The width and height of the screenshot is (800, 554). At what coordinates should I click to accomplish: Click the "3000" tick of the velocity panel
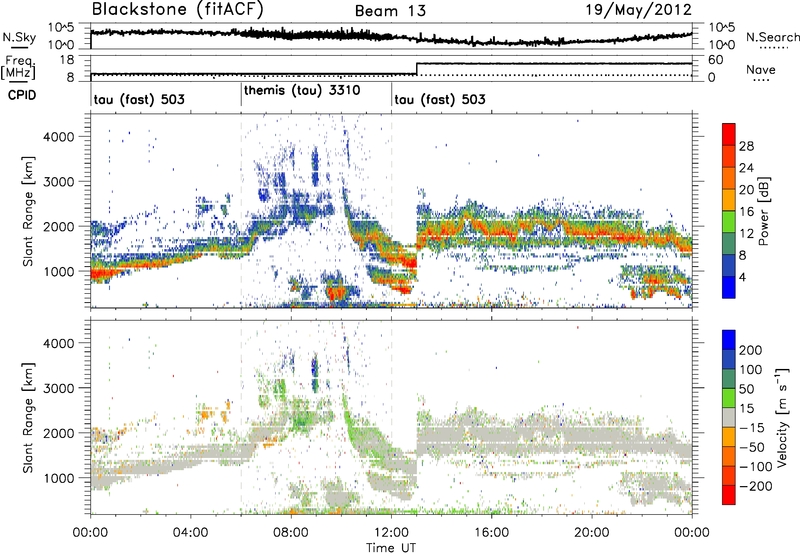(59, 388)
